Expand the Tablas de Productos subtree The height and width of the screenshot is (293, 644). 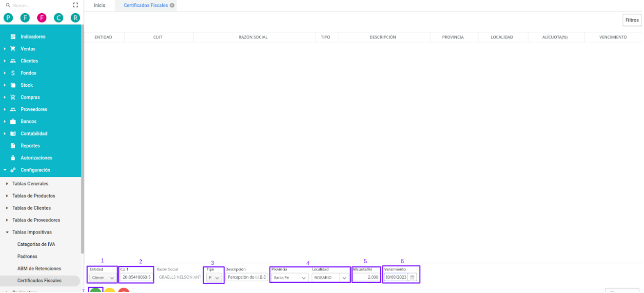[x=7, y=196]
